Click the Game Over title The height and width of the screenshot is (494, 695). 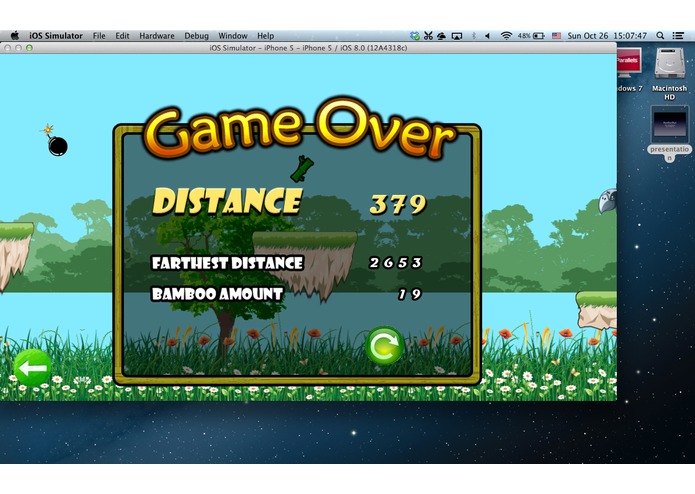pyautogui.click(x=300, y=128)
